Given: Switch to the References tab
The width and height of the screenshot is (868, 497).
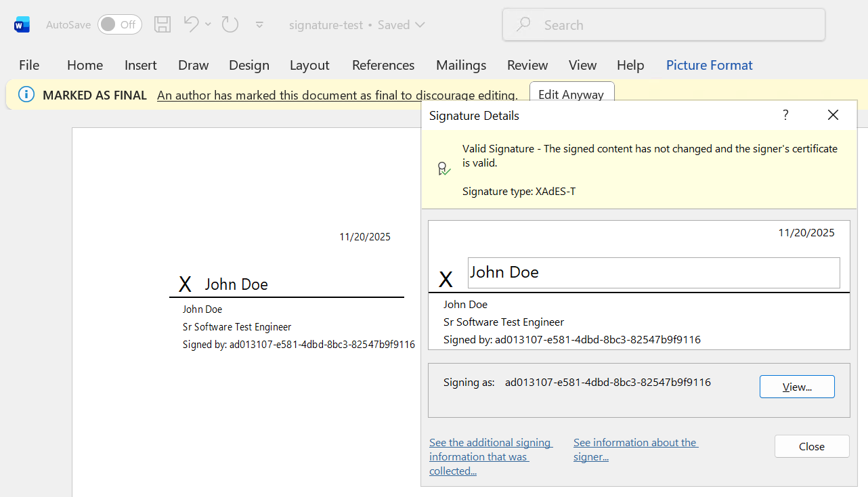Looking at the screenshot, I should 383,65.
